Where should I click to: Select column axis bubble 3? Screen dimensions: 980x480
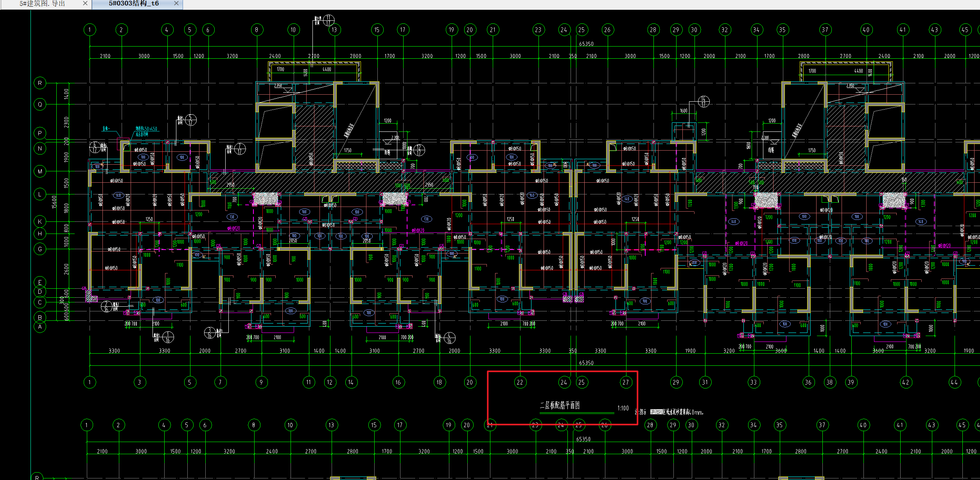click(x=140, y=382)
